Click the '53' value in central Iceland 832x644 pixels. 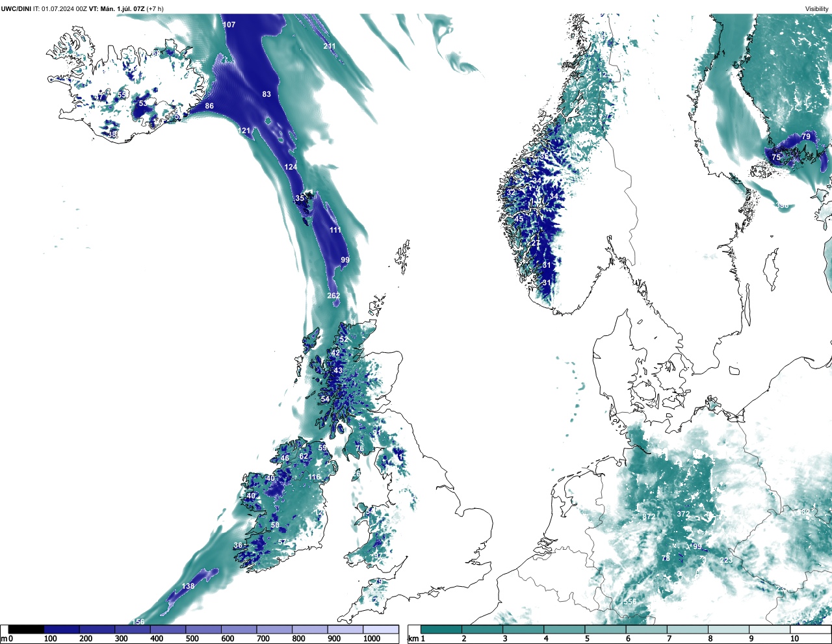click(144, 103)
